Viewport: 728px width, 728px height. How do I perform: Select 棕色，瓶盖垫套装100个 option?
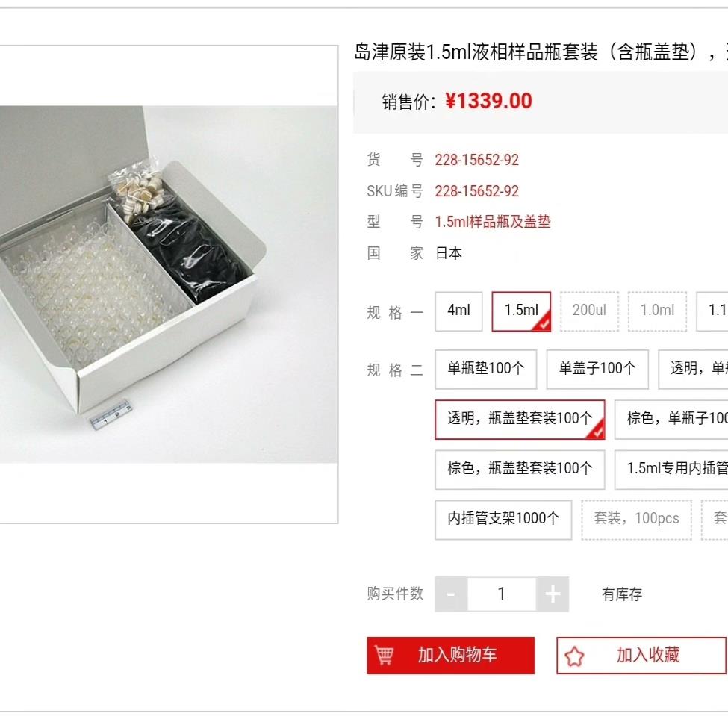pos(520,470)
